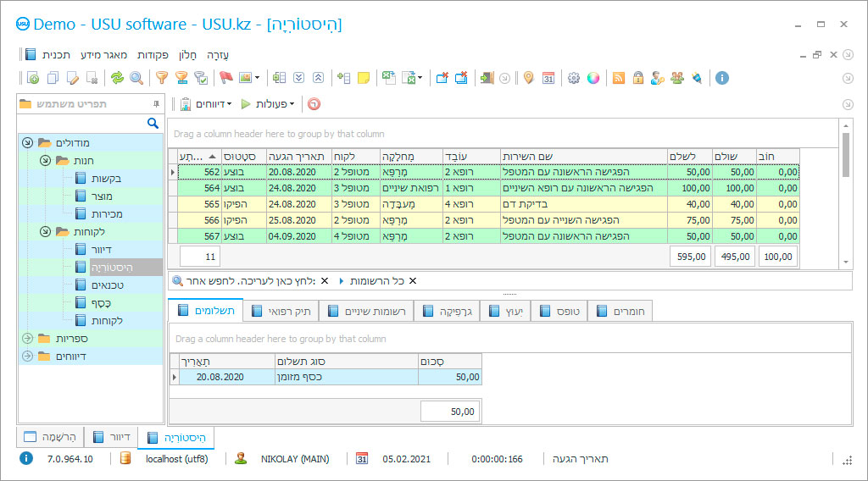Collapse the מודולים tree folder
The height and width of the screenshot is (481, 868).
(27, 143)
